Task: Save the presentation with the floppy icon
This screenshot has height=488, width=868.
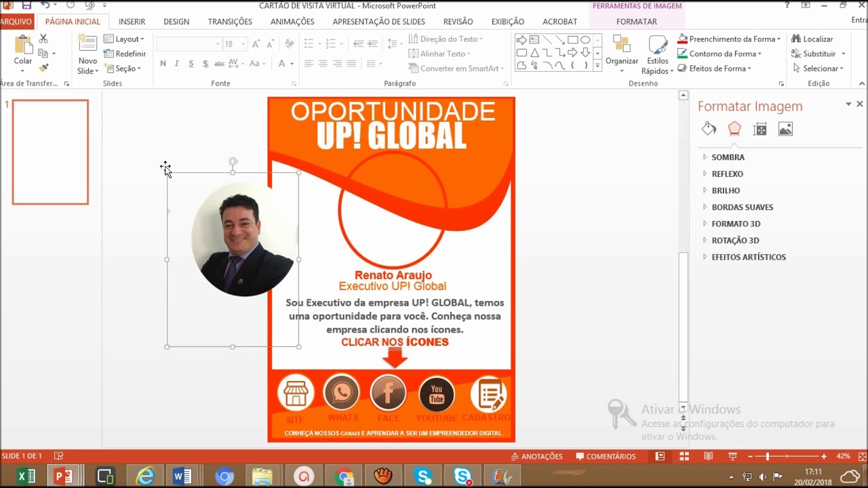Action: pos(26,5)
